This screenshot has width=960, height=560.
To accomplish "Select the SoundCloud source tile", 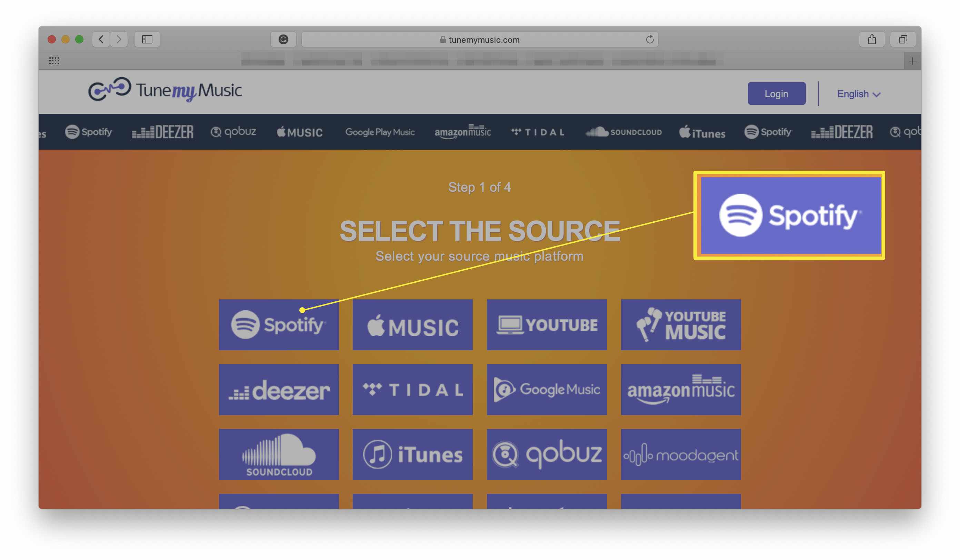I will point(279,454).
